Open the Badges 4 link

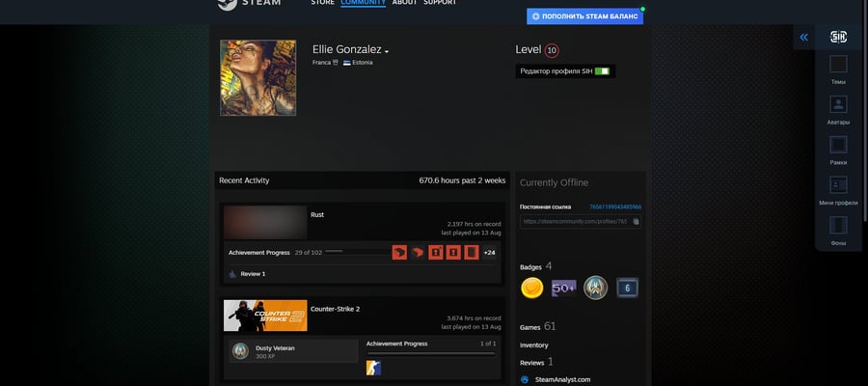point(535,267)
